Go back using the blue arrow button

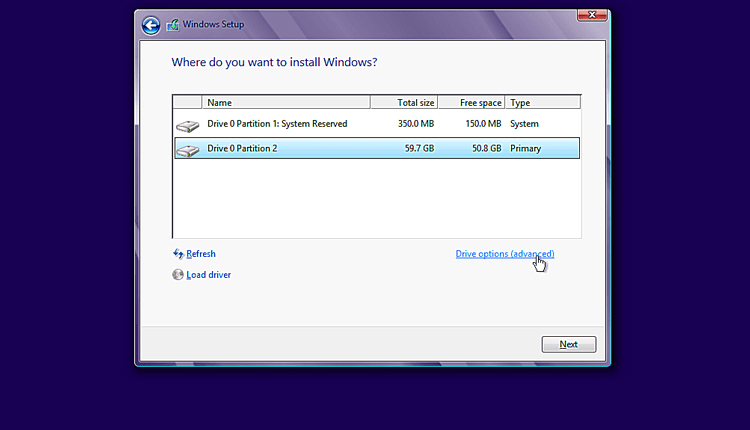(151, 25)
